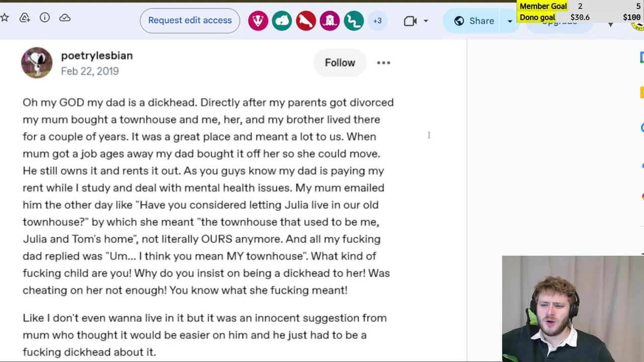Screen dimensions: 644x362
Task: Click the Feb 22, 2019 post date
Action: pyautogui.click(x=90, y=71)
